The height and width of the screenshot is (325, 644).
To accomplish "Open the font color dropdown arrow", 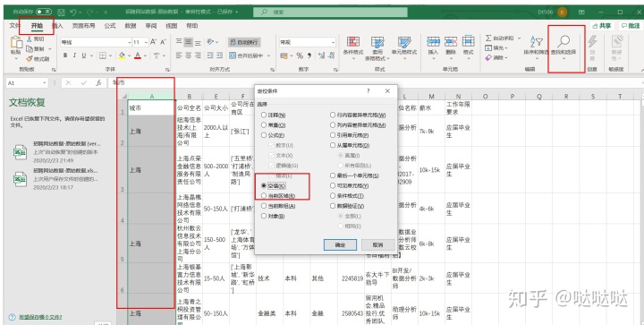I will point(145,56).
